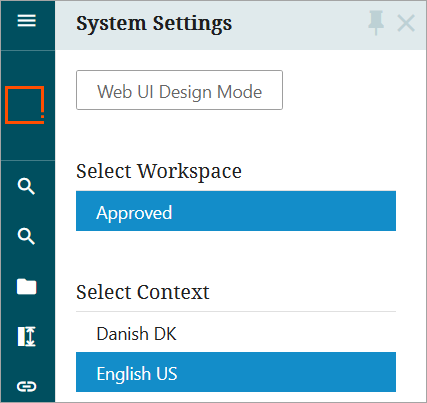Select the English US context
The image size is (427, 403).
(x=236, y=372)
